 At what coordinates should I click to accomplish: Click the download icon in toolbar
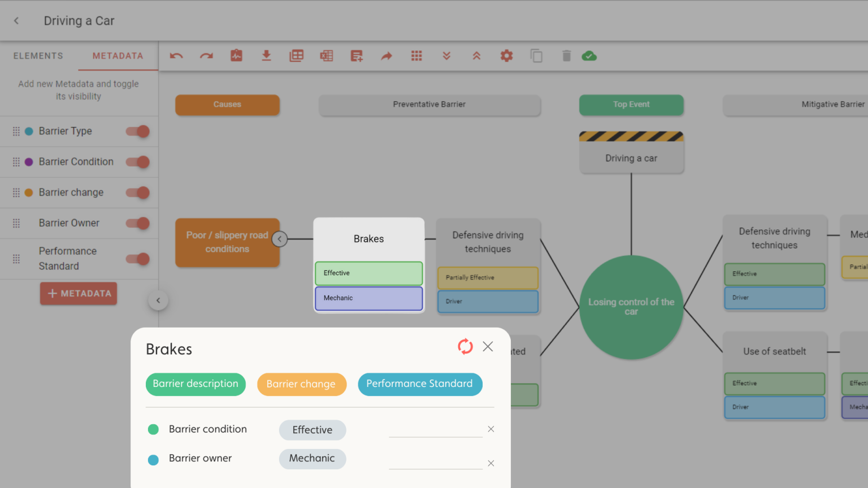[x=266, y=56]
